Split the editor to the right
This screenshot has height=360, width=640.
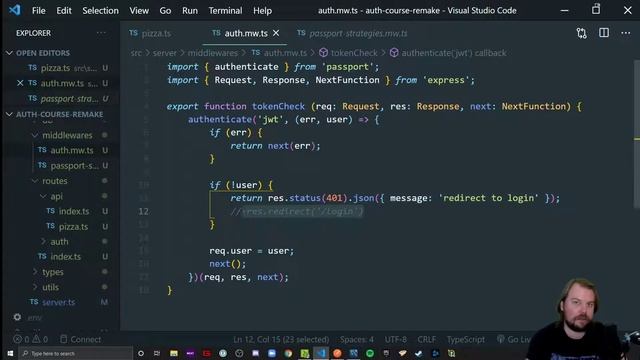click(604, 33)
